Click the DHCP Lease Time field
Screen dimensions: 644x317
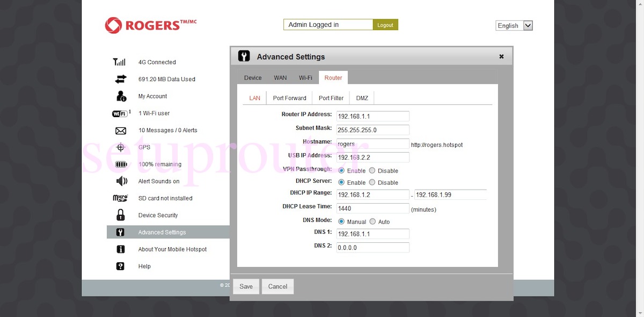373,208
